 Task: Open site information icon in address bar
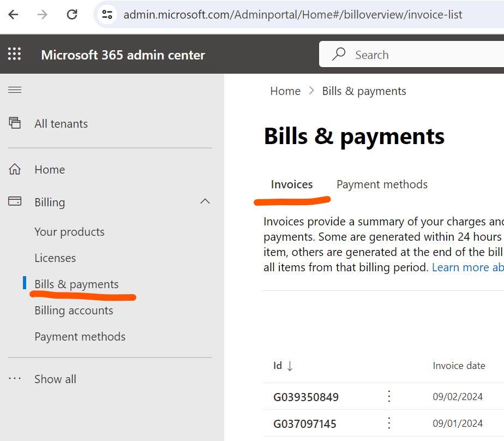click(107, 15)
